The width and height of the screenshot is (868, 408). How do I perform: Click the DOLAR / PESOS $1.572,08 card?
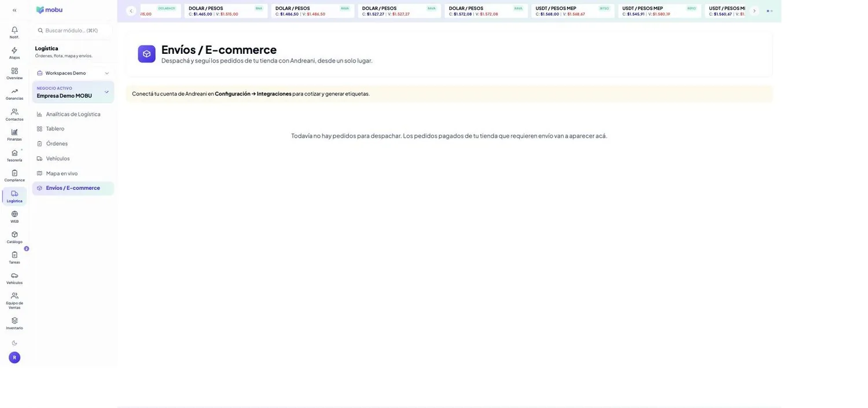coord(486,11)
